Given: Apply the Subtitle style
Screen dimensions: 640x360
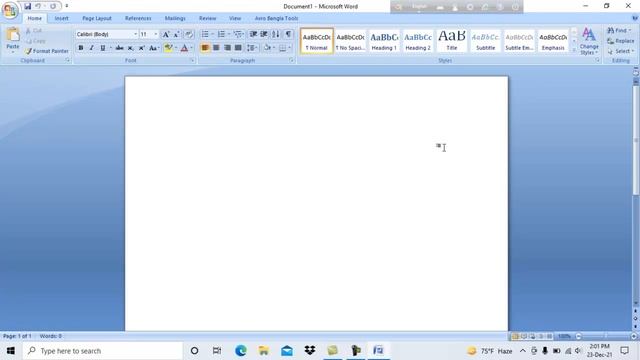Looking at the screenshot, I should tap(486, 40).
